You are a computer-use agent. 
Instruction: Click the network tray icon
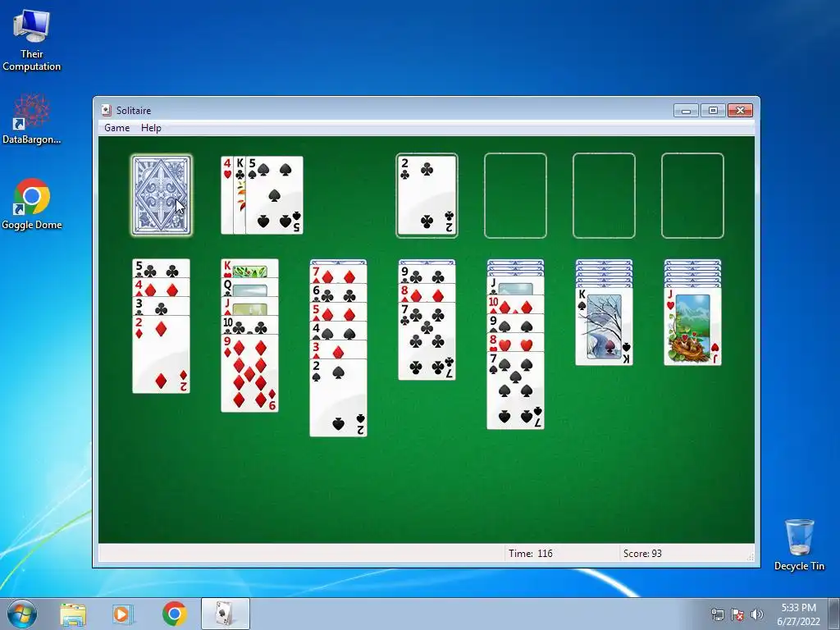(x=717, y=614)
